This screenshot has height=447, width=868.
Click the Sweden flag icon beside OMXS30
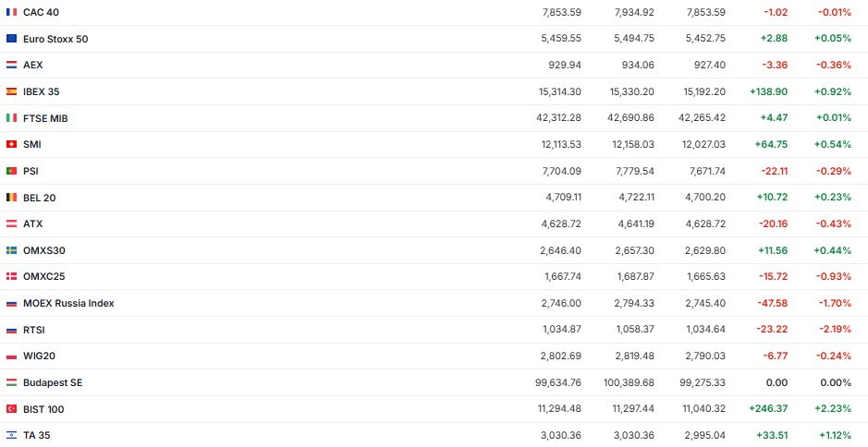(x=11, y=250)
